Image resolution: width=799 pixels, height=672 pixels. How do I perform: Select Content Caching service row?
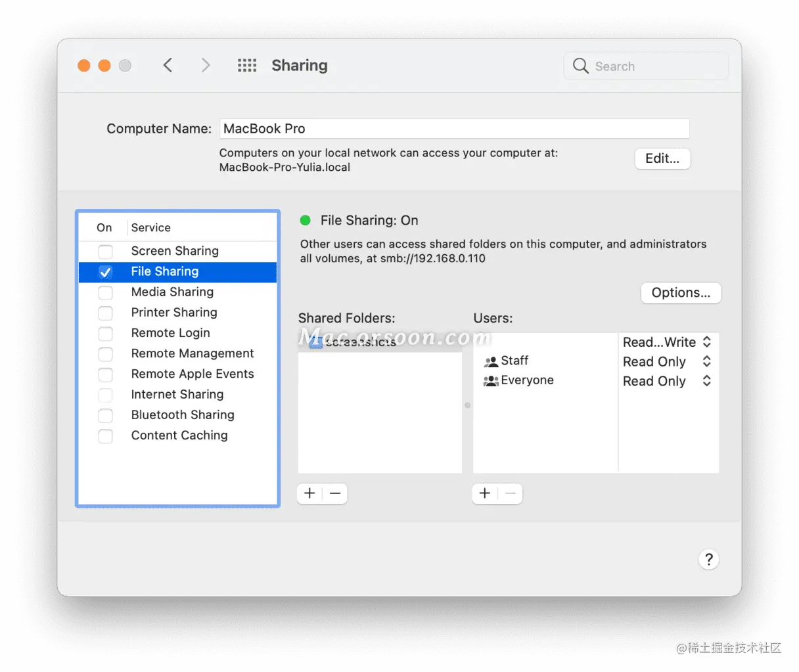pyautogui.click(x=178, y=435)
